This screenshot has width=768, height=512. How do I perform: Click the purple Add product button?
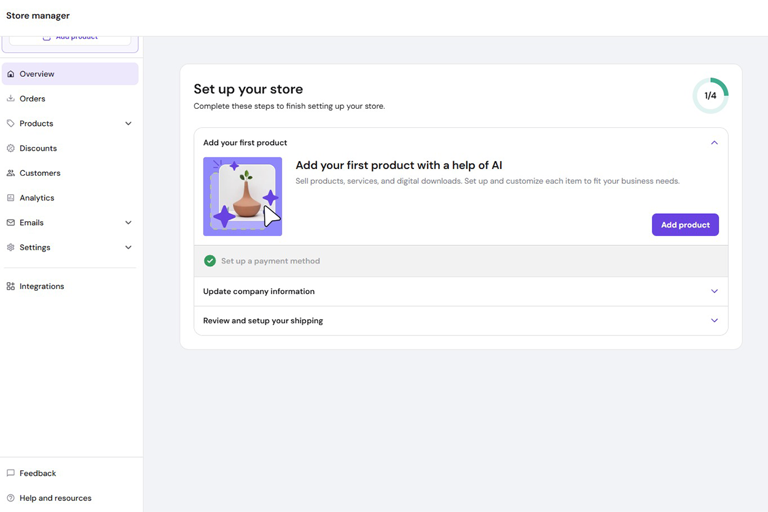click(685, 225)
